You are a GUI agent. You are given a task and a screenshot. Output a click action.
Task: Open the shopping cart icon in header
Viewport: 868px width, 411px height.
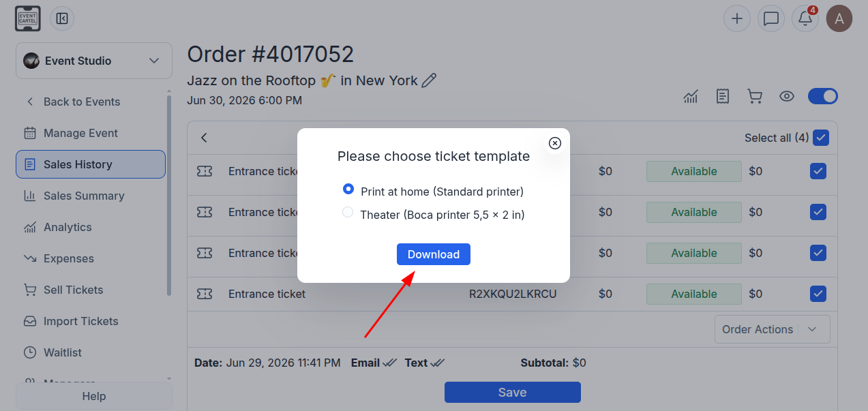pyautogui.click(x=755, y=97)
